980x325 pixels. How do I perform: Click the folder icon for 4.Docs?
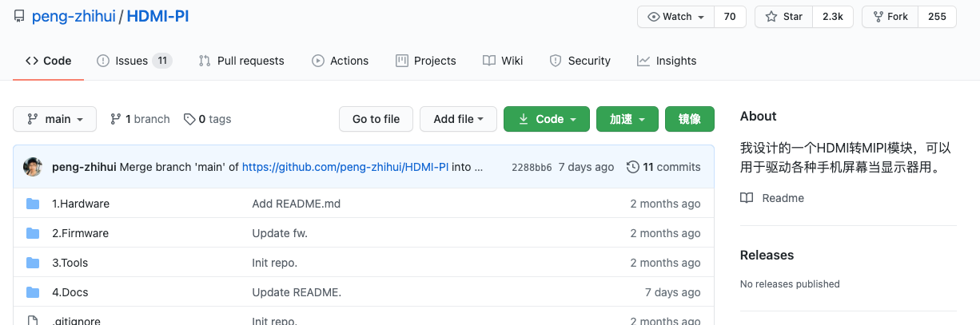tap(33, 292)
